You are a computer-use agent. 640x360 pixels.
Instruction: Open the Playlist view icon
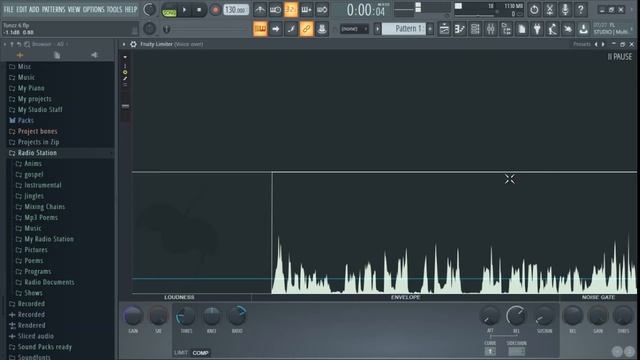point(444,29)
